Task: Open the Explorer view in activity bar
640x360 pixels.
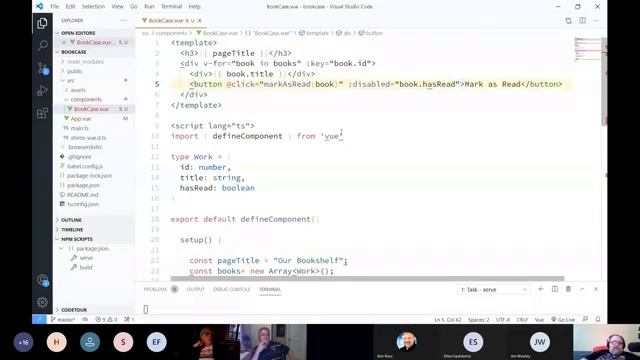Action: point(42,23)
